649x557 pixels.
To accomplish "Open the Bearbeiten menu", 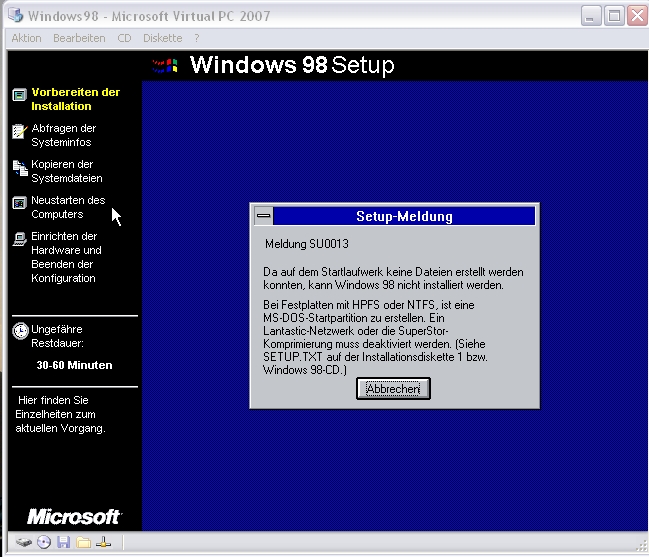I will click(79, 38).
